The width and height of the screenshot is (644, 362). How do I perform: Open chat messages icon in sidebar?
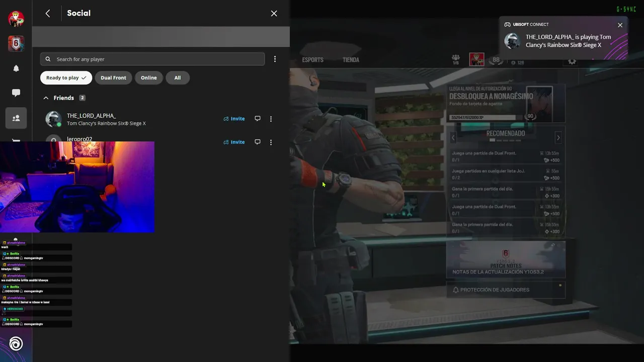16,93
